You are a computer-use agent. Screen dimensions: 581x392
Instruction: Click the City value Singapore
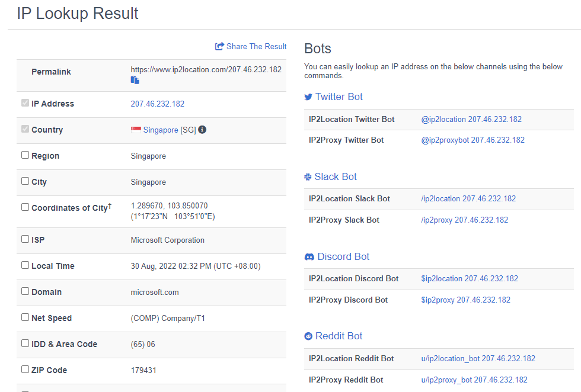pos(148,182)
